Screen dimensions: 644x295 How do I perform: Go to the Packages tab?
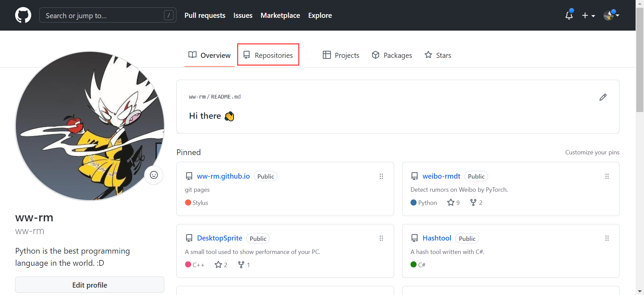pos(392,55)
